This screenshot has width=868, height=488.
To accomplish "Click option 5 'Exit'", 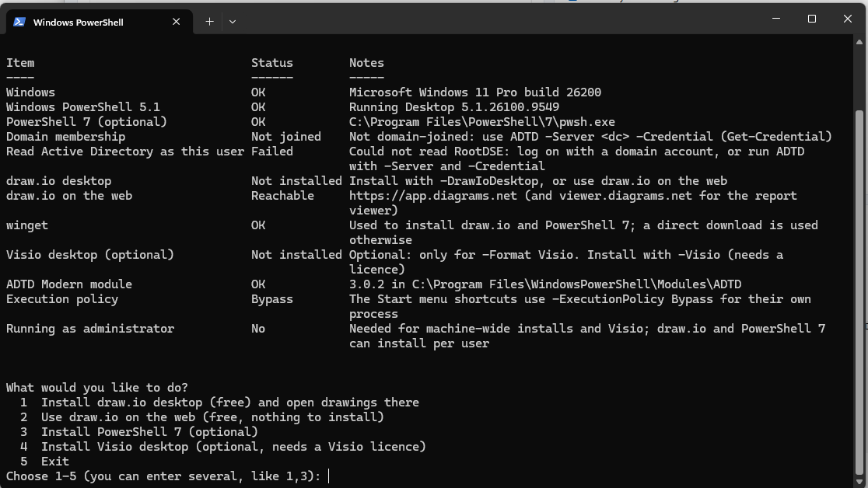I will click(x=44, y=462).
